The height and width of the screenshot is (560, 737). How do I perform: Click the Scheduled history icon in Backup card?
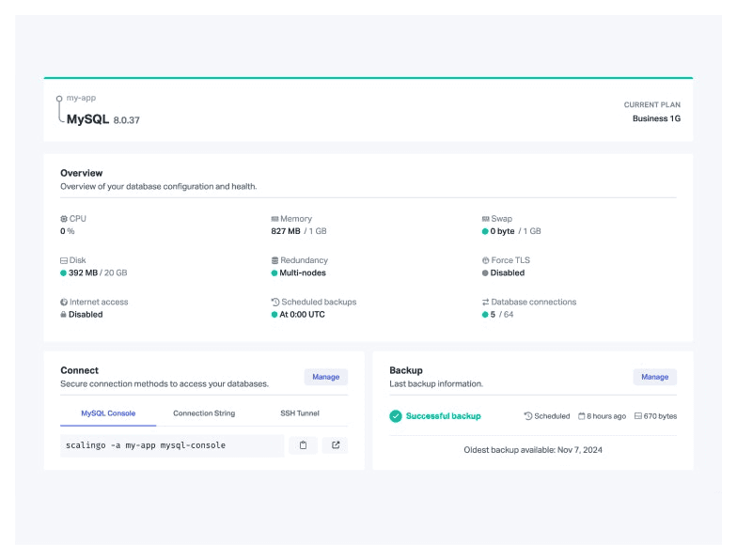528,415
